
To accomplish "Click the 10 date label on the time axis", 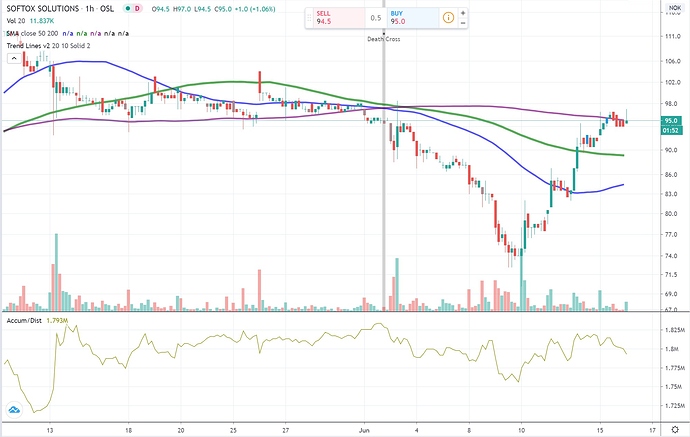I will pyautogui.click(x=521, y=430).
